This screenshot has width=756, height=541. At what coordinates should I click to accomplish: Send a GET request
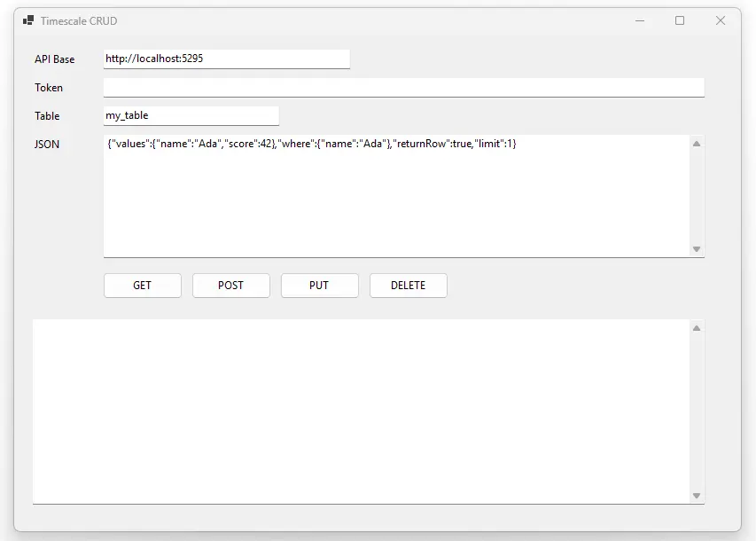pos(142,286)
